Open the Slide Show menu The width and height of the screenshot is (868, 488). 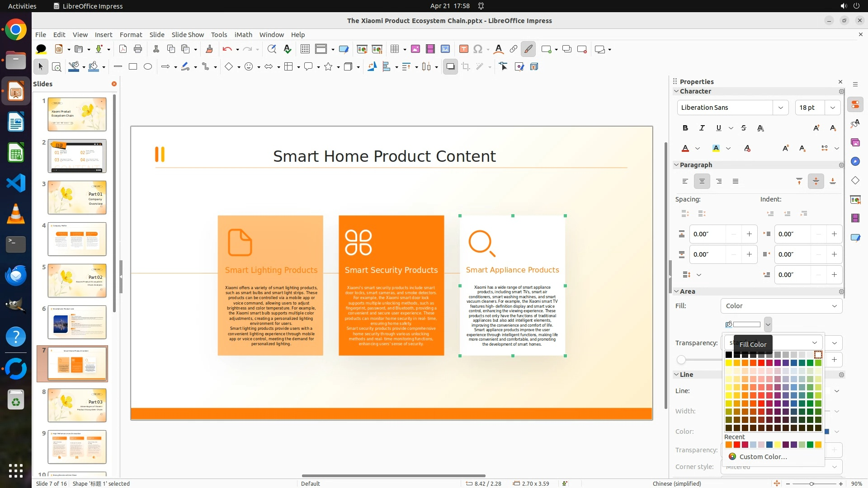pyautogui.click(x=188, y=35)
